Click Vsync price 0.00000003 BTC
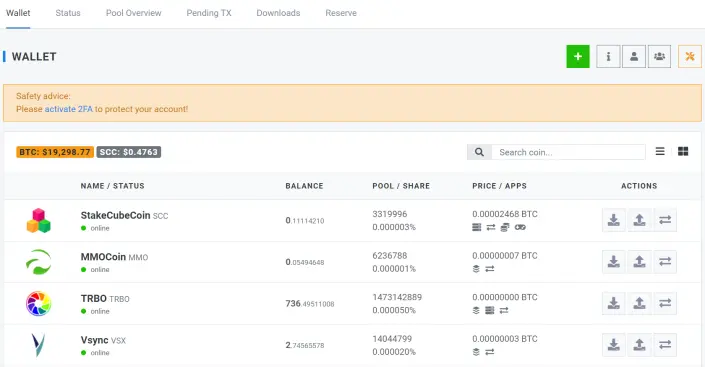Image resolution: width=705 pixels, height=367 pixels. (x=505, y=339)
